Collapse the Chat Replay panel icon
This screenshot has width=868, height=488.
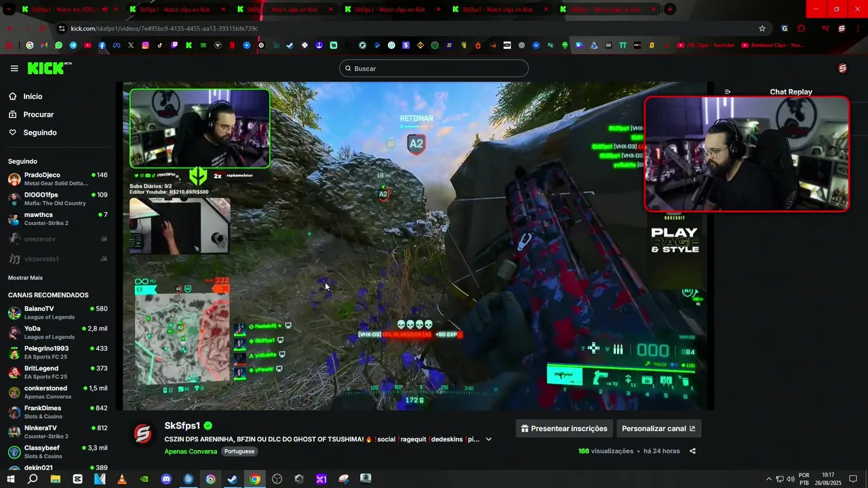click(x=728, y=91)
